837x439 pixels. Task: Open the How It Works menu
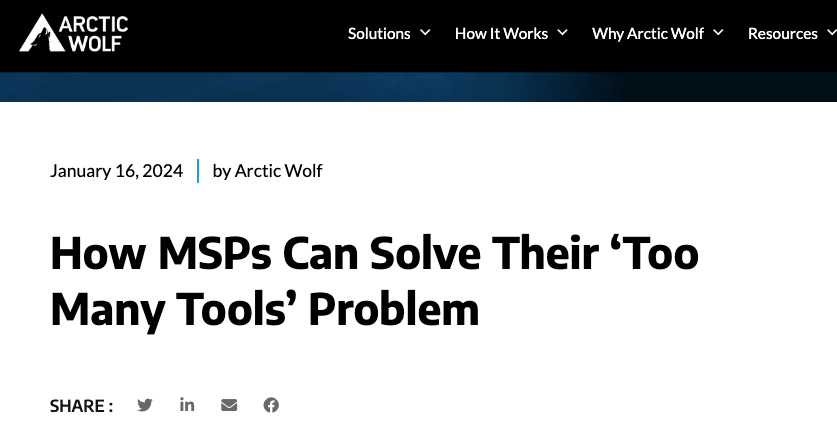pyautogui.click(x=501, y=34)
